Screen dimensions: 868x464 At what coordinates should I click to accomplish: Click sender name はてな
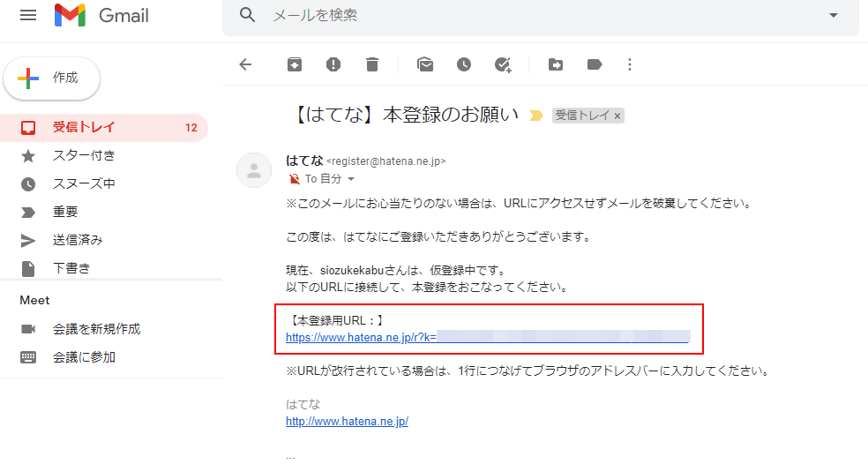(x=304, y=161)
